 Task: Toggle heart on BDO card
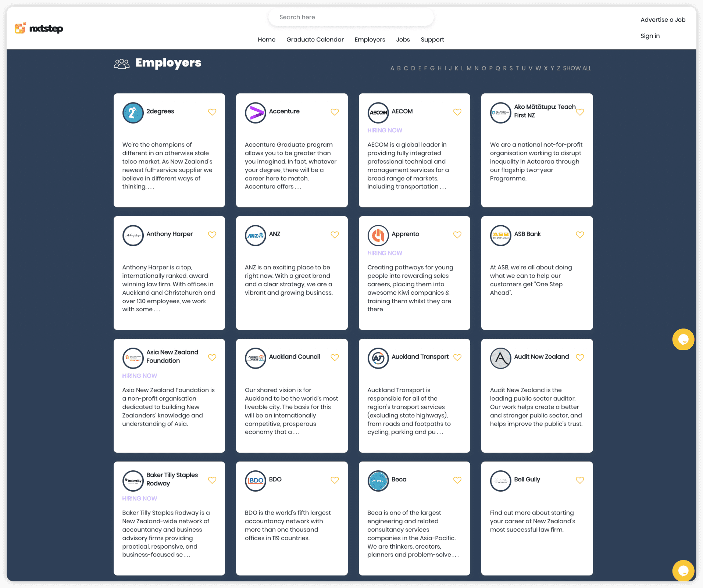tap(335, 480)
